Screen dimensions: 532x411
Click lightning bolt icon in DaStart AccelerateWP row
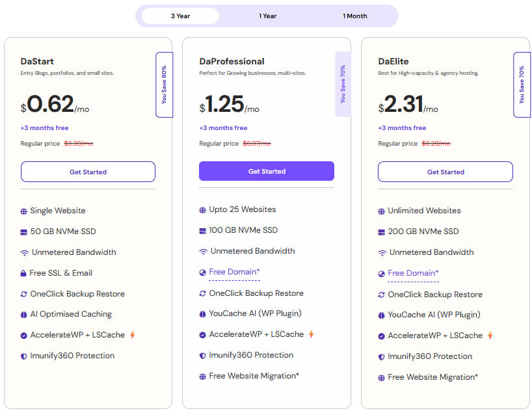(133, 335)
